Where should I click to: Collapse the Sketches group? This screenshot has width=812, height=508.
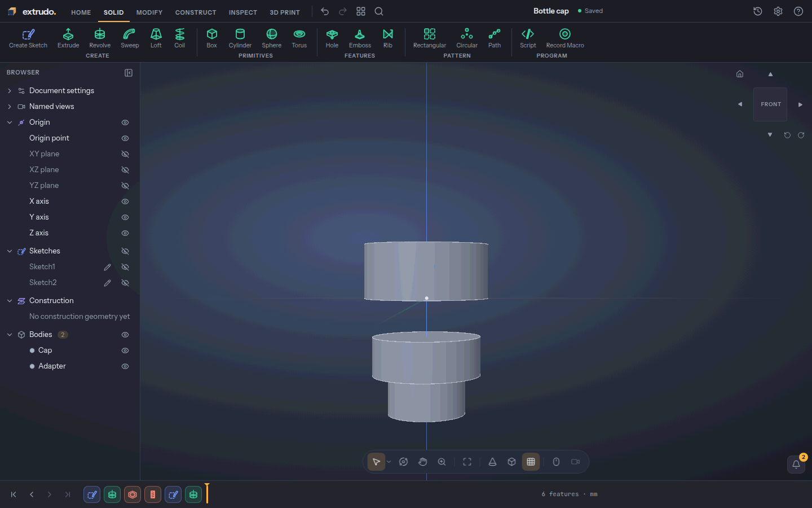[10, 251]
